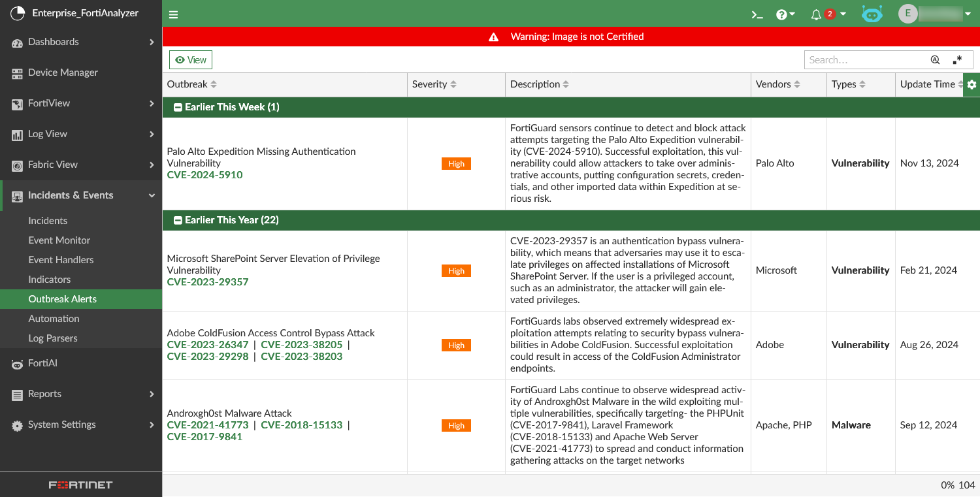980x497 pixels.
Task: Open CVE-2023-38203 link
Action: coord(302,357)
